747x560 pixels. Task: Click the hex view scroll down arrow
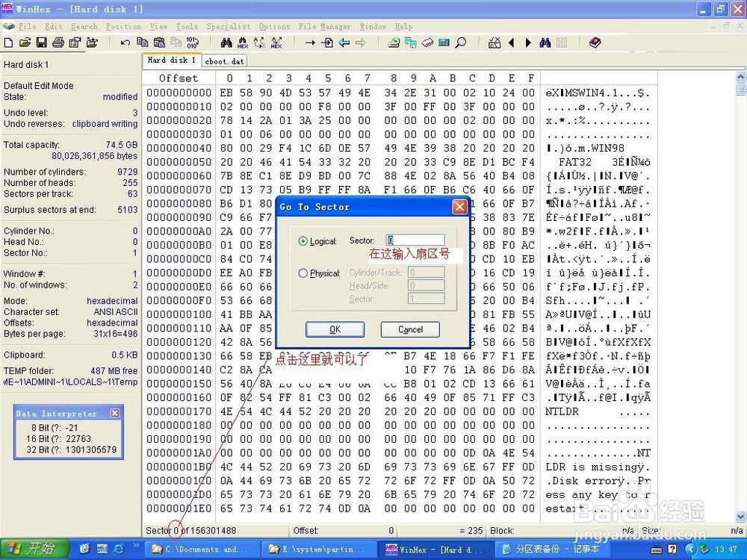pos(741,517)
